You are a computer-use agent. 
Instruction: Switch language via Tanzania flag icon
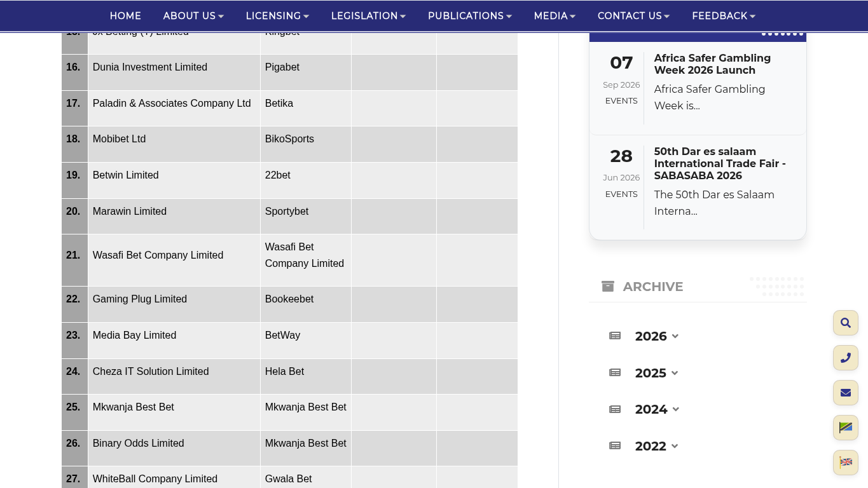point(845,428)
